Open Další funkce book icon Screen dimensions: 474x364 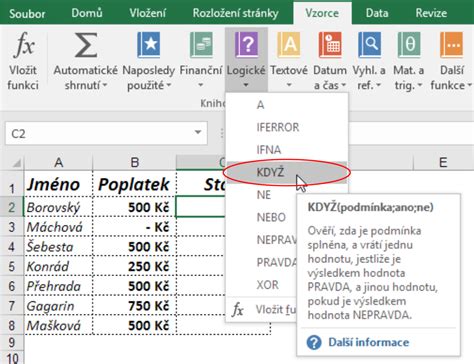(452, 45)
